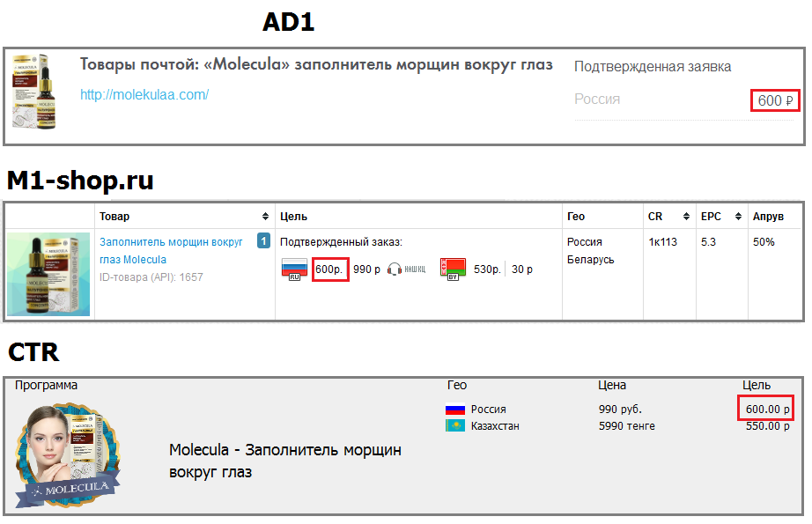Click the 600.00 р goal value in CTR
The height and width of the screenshot is (524, 812).
[764, 410]
